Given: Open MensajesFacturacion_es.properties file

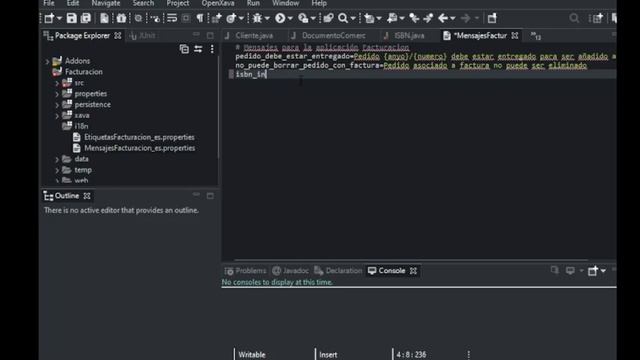Looking at the screenshot, I should (140, 148).
